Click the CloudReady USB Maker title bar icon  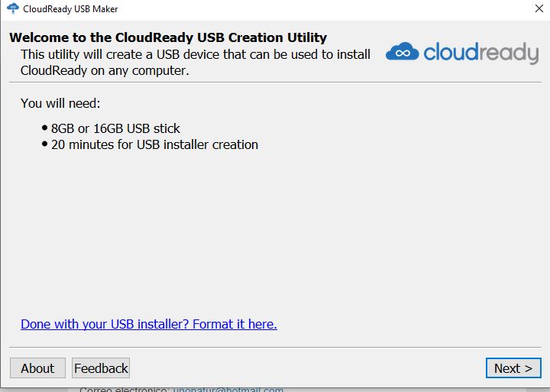pos(12,9)
